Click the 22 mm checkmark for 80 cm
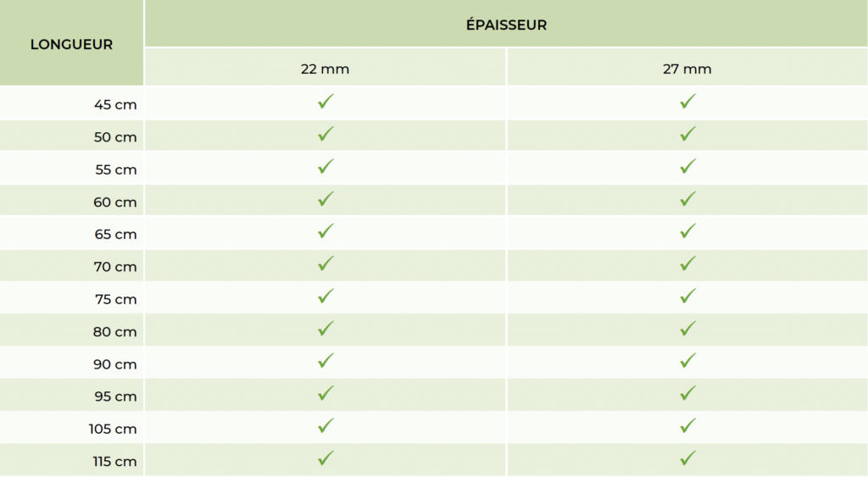 click(325, 329)
